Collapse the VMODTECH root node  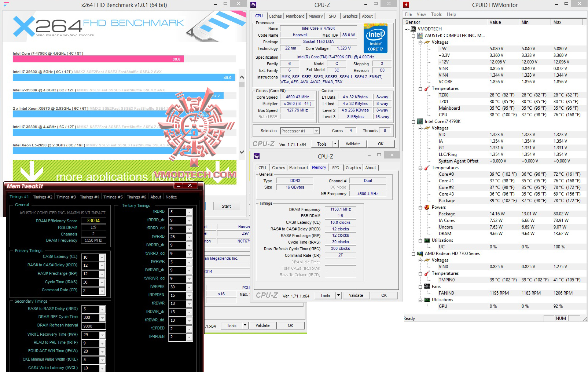[x=407, y=29]
